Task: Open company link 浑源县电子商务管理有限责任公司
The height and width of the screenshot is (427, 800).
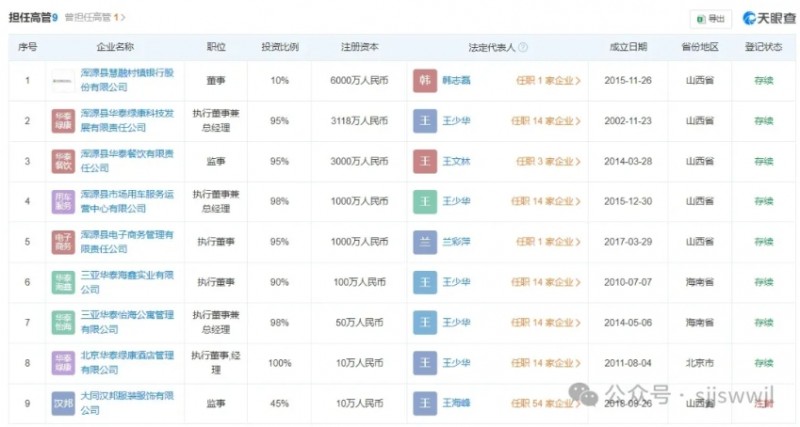Action: click(127, 241)
